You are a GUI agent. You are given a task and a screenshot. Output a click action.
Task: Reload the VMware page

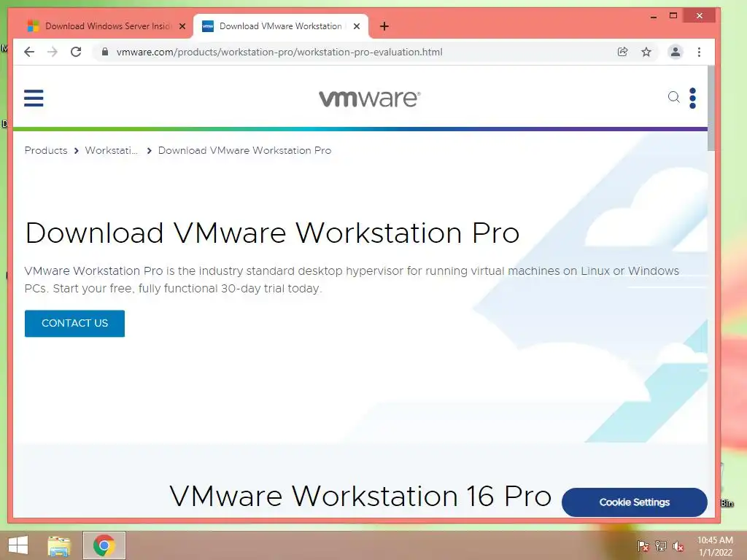pos(76,52)
